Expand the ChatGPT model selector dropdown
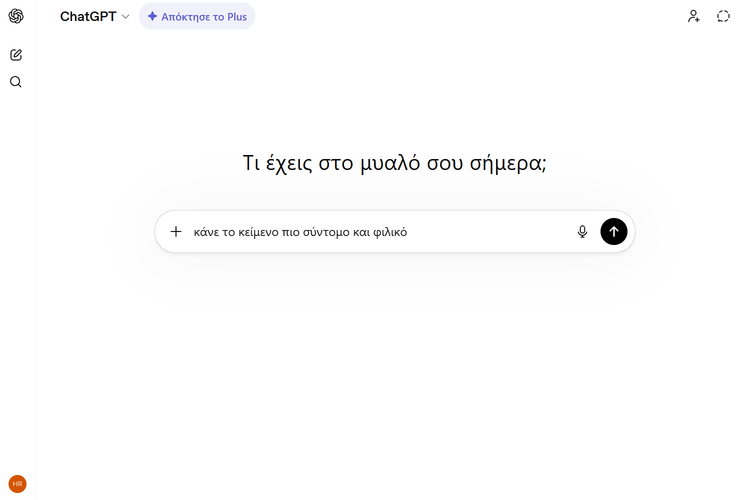The width and height of the screenshot is (750, 500). coord(95,16)
